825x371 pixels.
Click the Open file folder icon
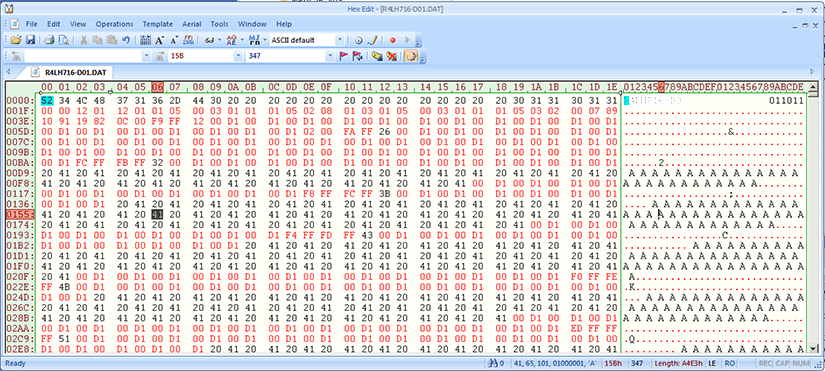coord(16,40)
